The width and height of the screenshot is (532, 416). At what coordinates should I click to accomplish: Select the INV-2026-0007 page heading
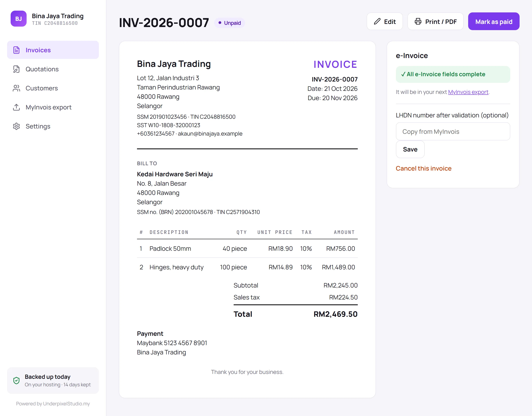click(164, 23)
